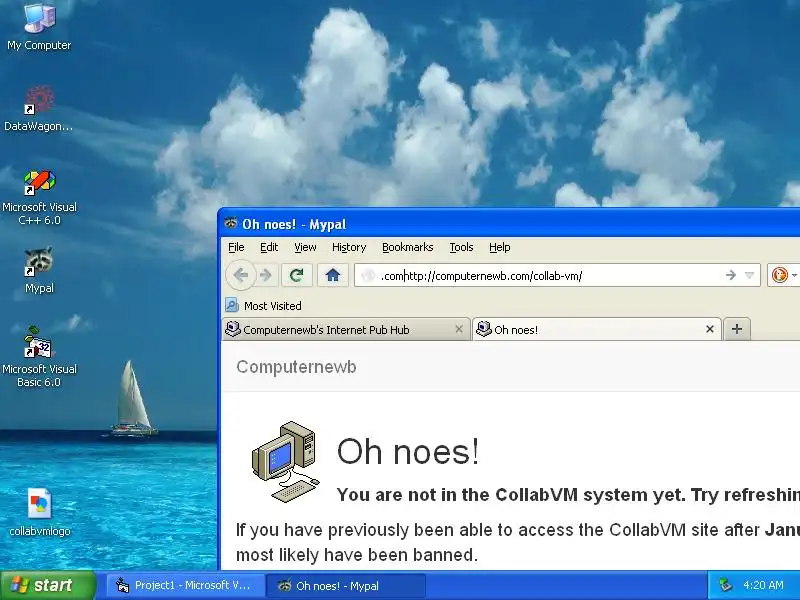Click the Mypal raccoon icon in title bar

pyautogui.click(x=231, y=223)
